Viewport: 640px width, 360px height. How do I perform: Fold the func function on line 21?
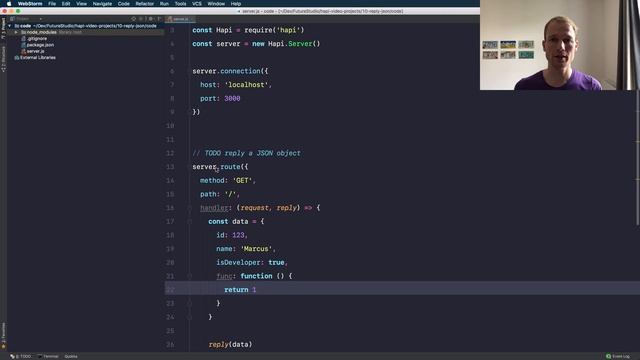[190, 276]
